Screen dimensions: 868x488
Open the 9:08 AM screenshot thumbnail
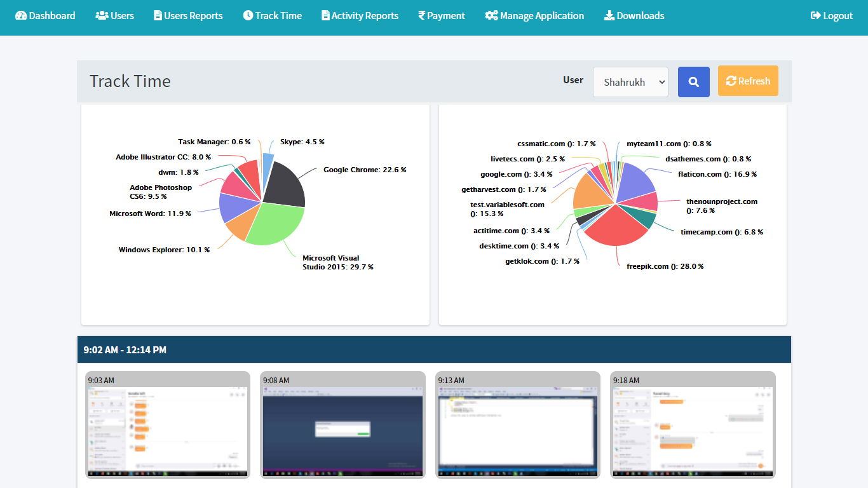(342, 431)
